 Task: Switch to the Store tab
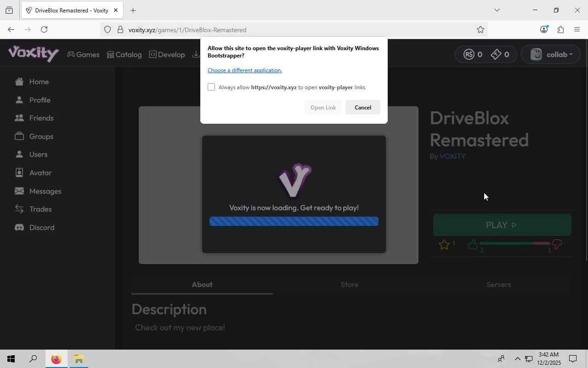(350, 284)
